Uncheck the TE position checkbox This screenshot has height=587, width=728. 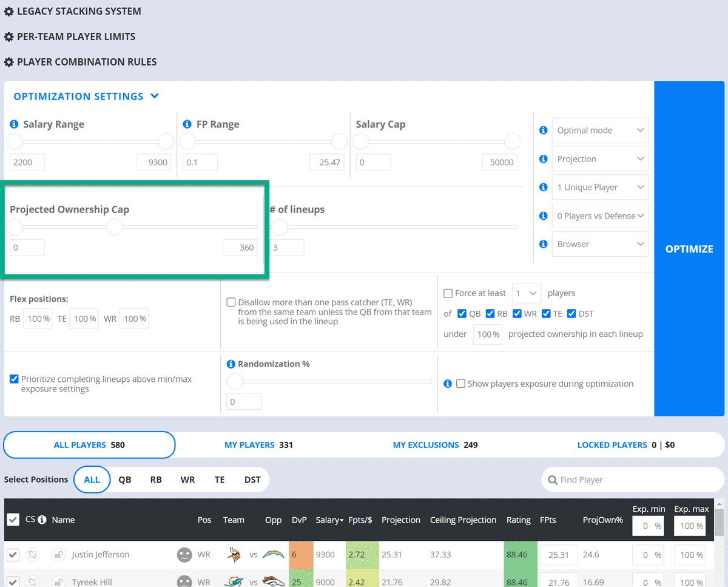(x=546, y=314)
